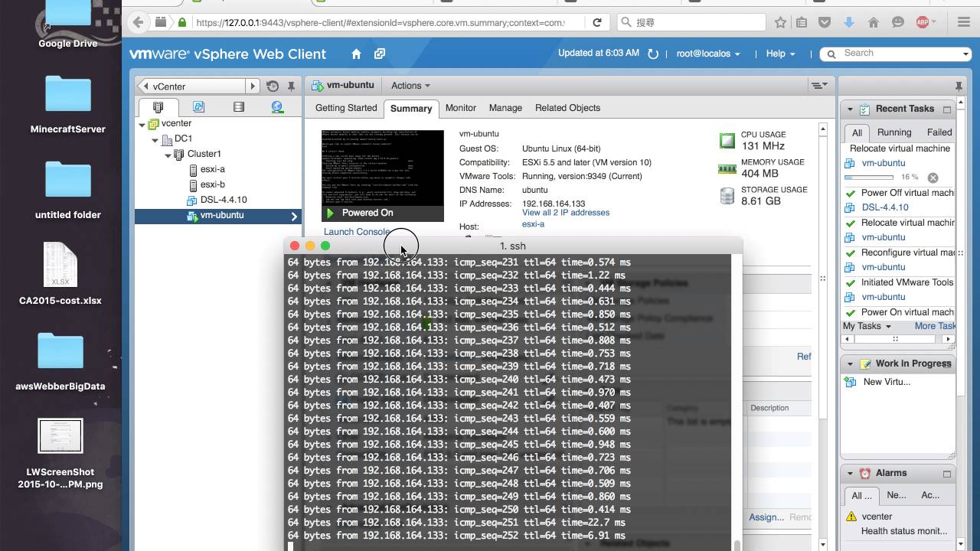Pin the right-side tasks panel
This screenshot has width=980, height=551.
[x=959, y=86]
